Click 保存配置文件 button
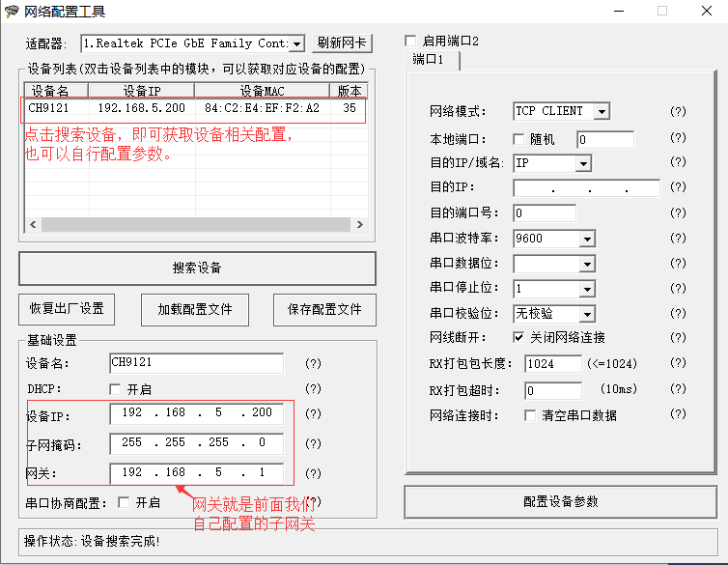The image size is (728, 565). 324,310
